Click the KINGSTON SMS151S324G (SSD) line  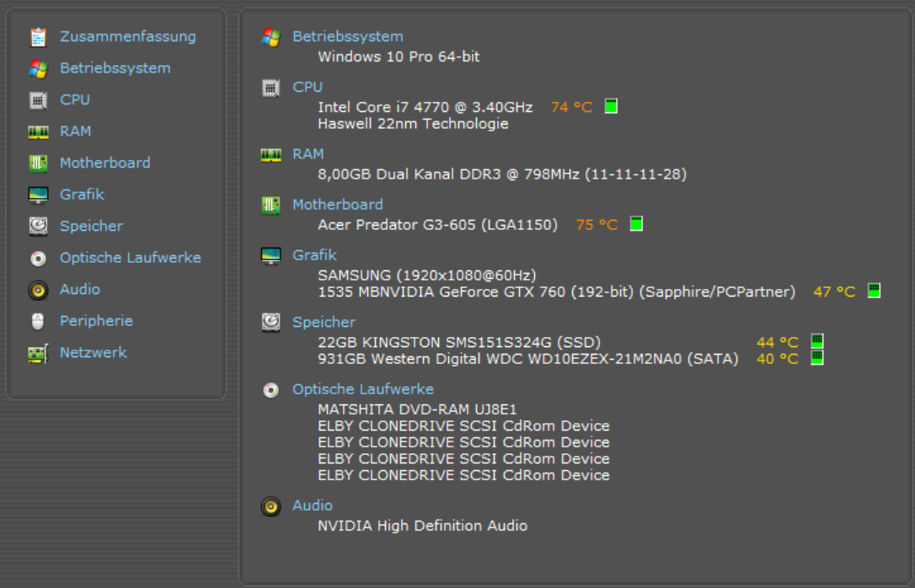tap(459, 342)
